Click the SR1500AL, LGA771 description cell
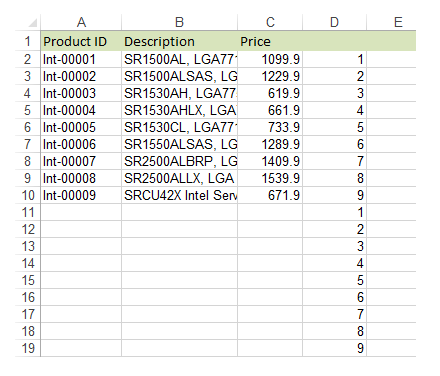This screenshot has height=376, width=440. coord(179,59)
